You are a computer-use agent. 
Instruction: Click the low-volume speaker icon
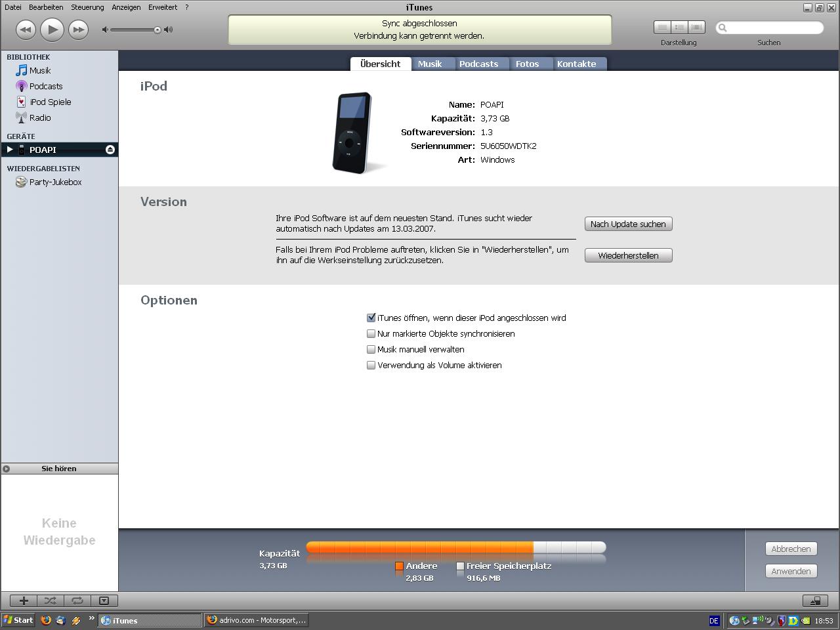coord(105,30)
